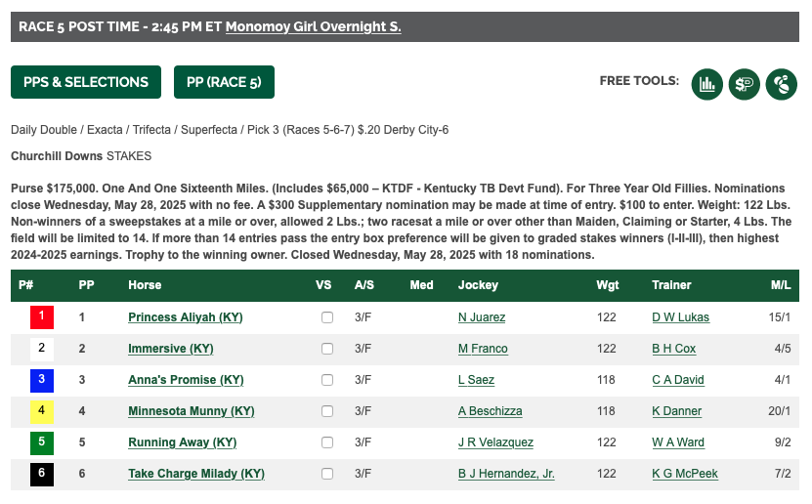
Task: Click the black number 6 program badge
Action: click(42, 474)
